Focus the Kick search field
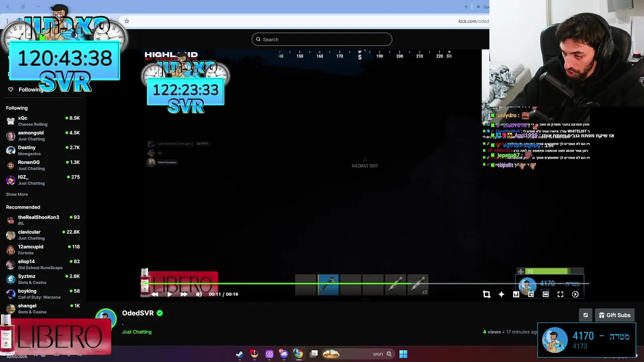Viewport: 644px width, 362px height. click(x=322, y=39)
